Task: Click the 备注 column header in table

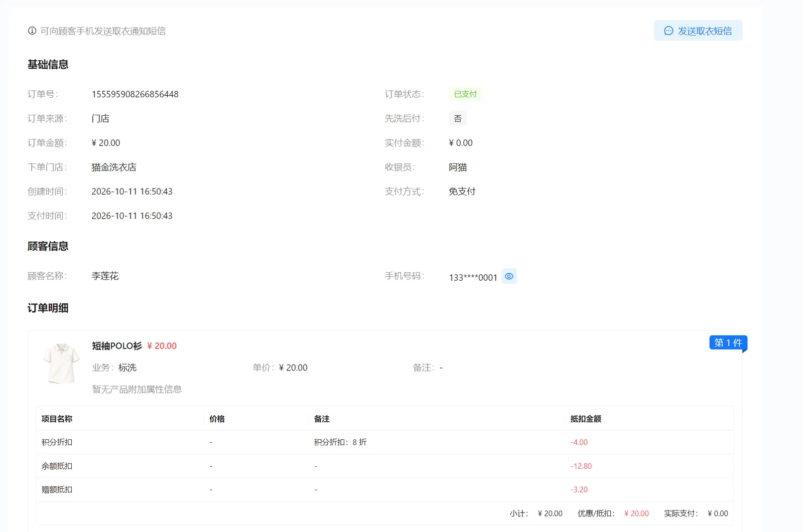Action: coord(322,419)
